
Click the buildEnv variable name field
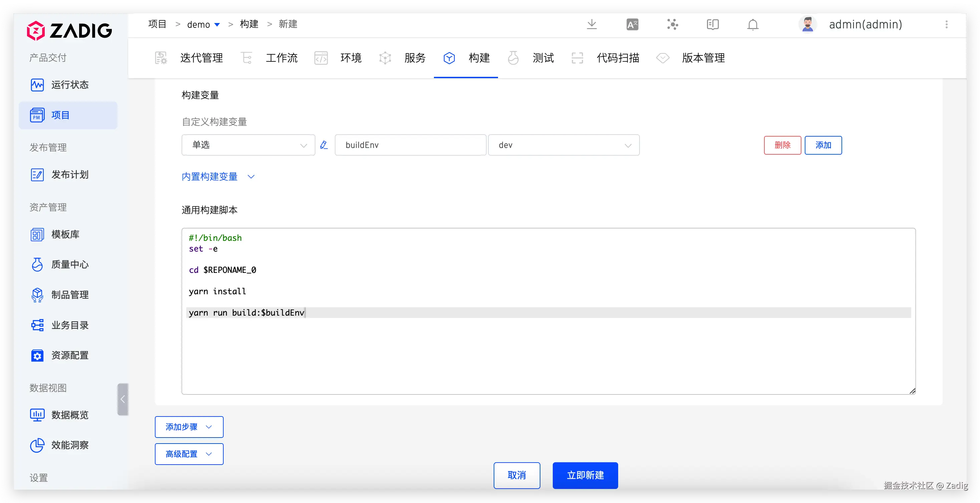click(x=410, y=145)
